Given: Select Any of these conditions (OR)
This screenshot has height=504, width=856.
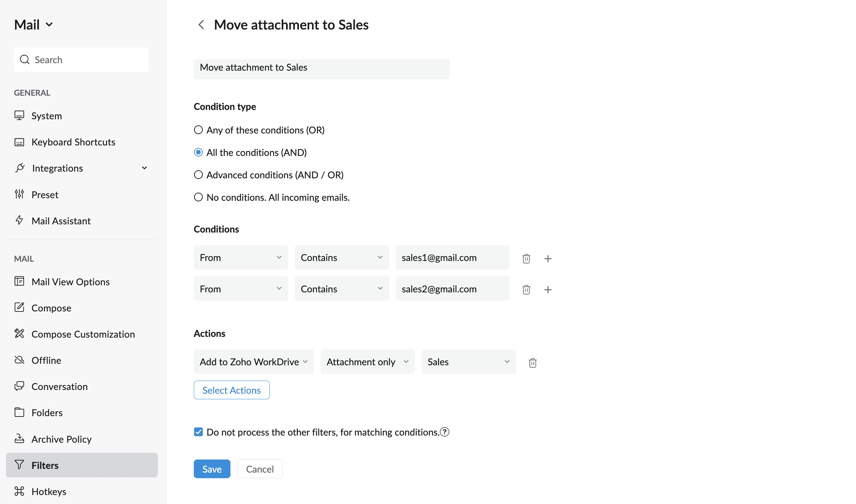Looking at the screenshot, I should pyautogui.click(x=198, y=130).
